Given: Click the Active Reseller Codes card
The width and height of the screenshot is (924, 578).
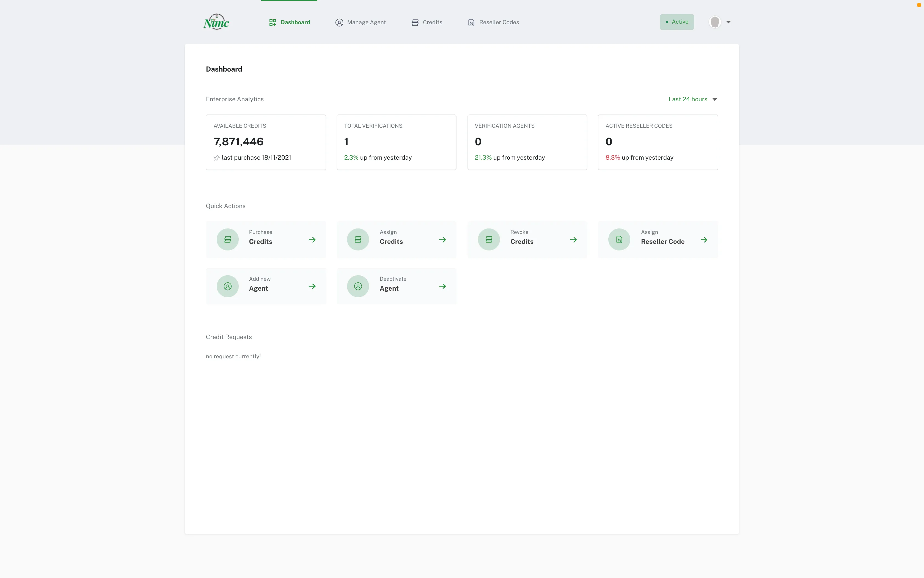Looking at the screenshot, I should click(x=658, y=142).
